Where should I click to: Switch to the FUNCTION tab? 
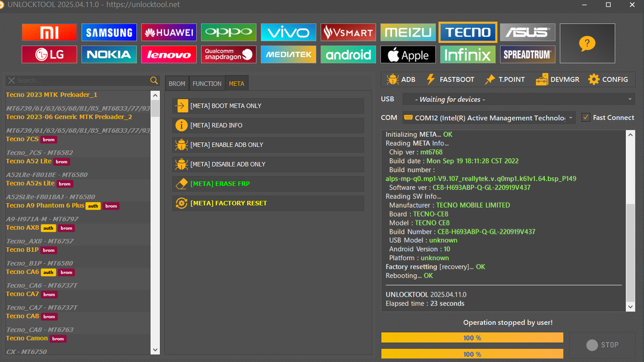pyautogui.click(x=207, y=83)
